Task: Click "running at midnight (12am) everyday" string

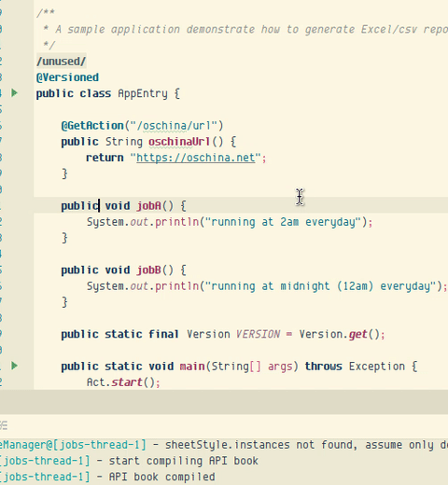Action: pos(320,286)
